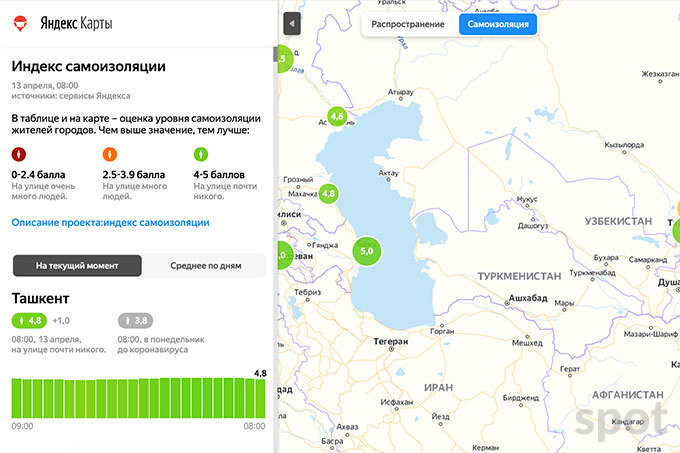680x453 pixels.
Task: Click the Кандагар city label on map
Action: (628, 421)
